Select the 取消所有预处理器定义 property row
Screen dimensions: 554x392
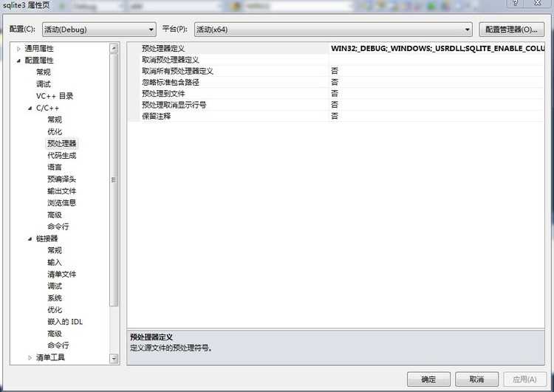335,71
